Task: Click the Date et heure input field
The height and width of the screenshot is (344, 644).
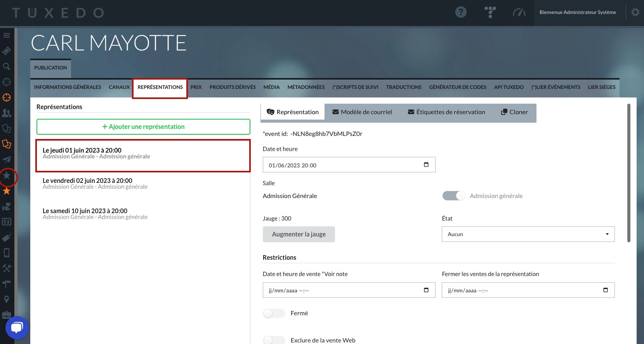Action: point(349,165)
